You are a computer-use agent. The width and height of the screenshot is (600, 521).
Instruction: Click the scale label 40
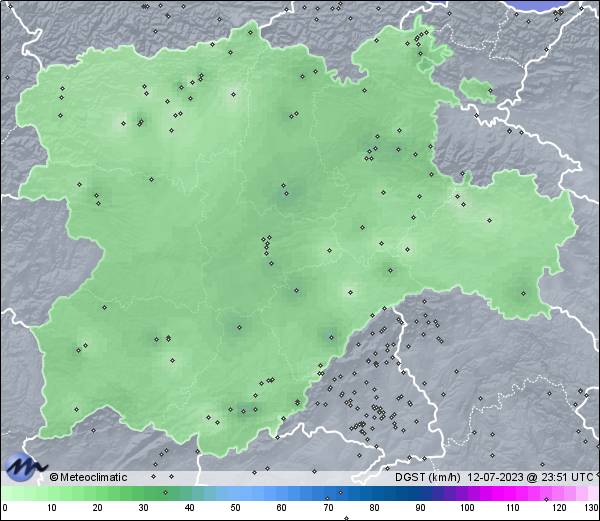(x=189, y=508)
